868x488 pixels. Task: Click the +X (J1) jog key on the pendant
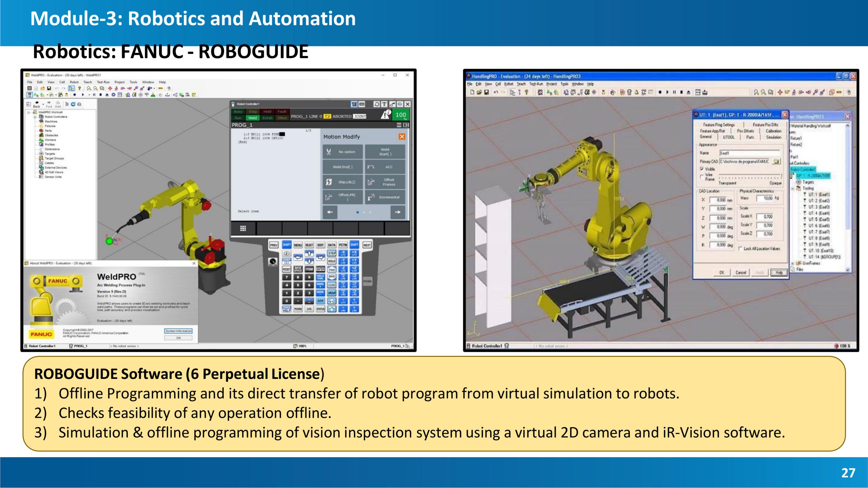354,253
